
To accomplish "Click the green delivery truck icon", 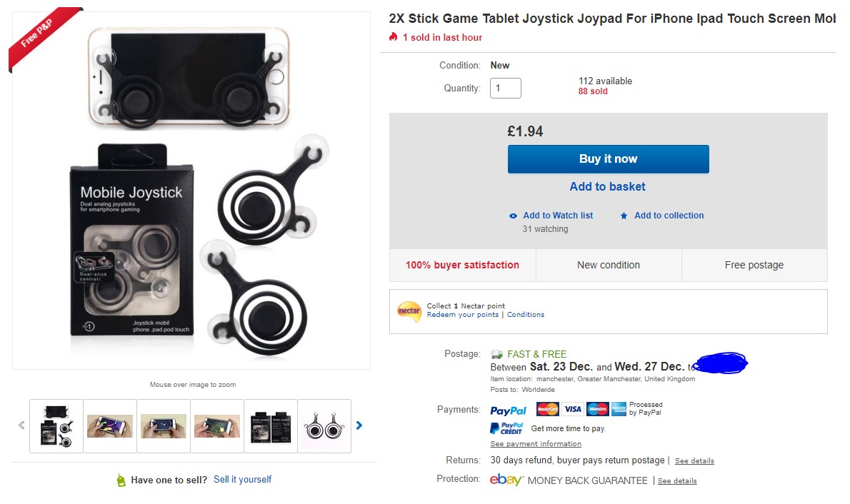I will click(497, 353).
